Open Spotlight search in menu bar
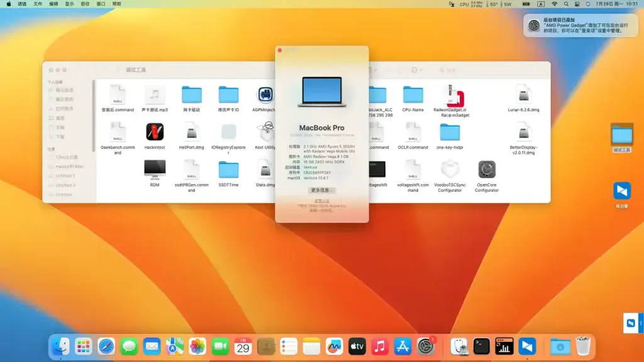This screenshot has height=362, width=644. (x=566, y=4)
